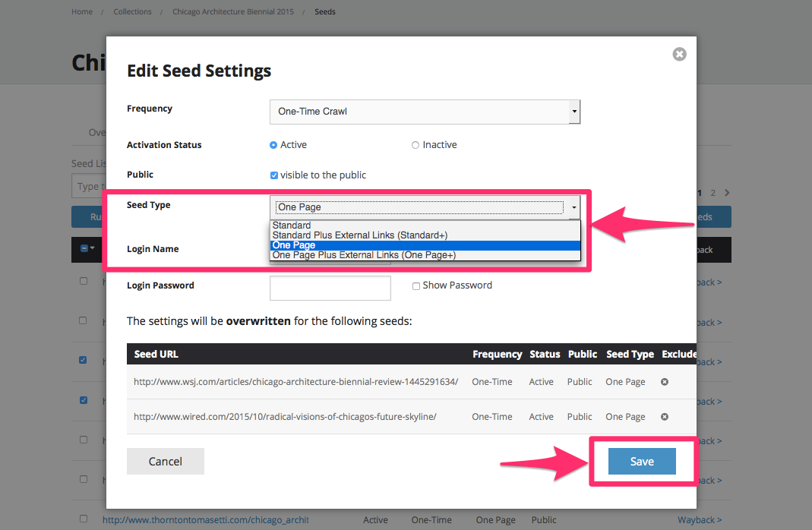Select the Active radio button
The image size is (812, 530).
[273, 145]
